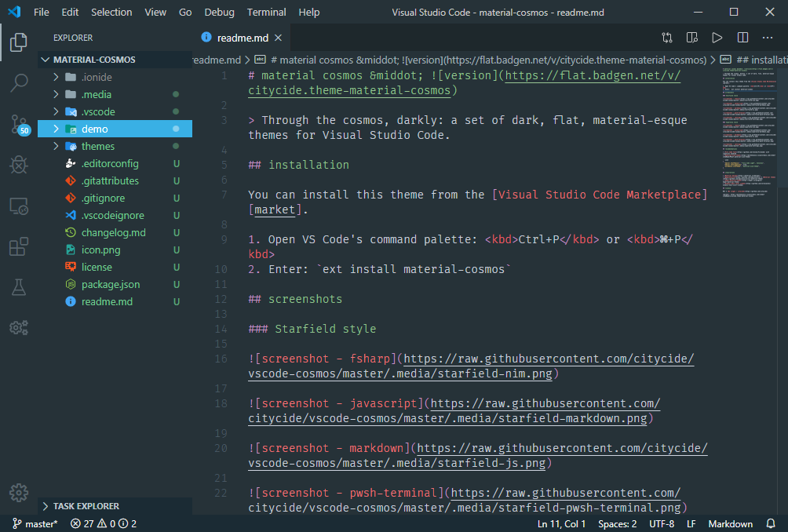
Task: Open the Extensions view icon
Action: pyautogui.click(x=19, y=246)
